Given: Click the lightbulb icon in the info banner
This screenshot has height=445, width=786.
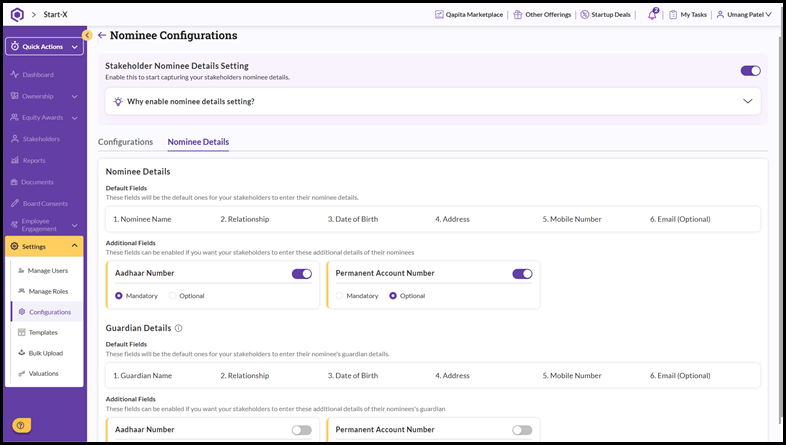Looking at the screenshot, I should pos(118,101).
